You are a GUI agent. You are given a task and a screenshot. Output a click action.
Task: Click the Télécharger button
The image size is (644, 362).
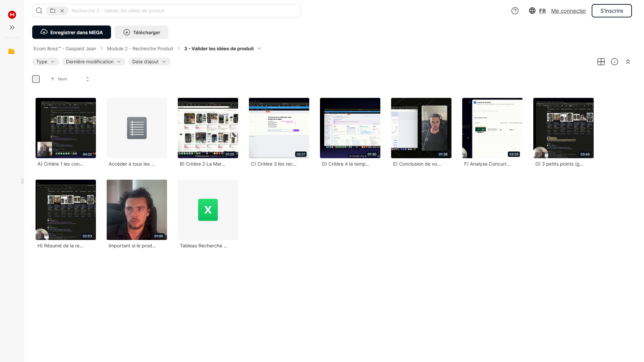[x=142, y=32]
